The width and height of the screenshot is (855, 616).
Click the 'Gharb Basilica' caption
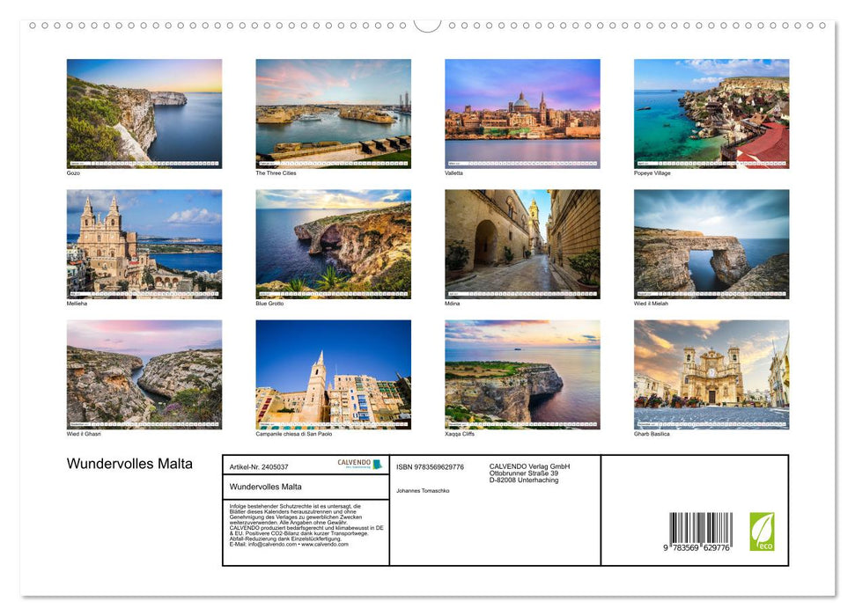(652, 434)
